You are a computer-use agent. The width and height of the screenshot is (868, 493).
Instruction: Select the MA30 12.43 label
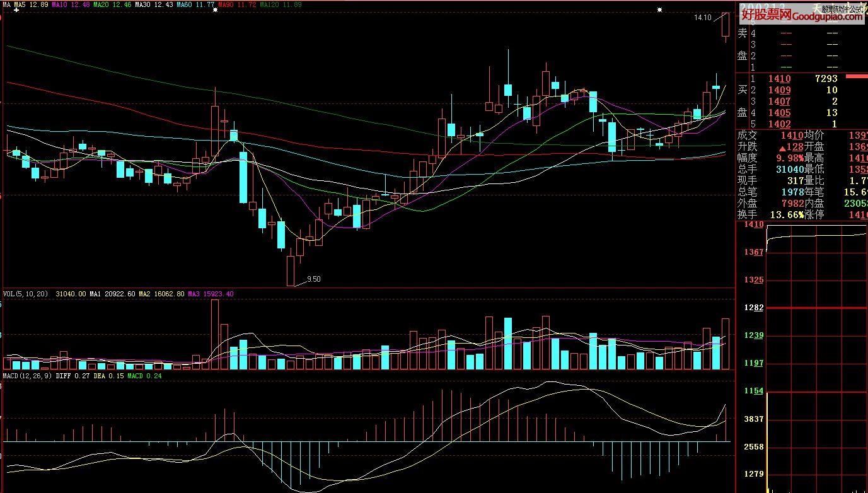pyautogui.click(x=154, y=4)
